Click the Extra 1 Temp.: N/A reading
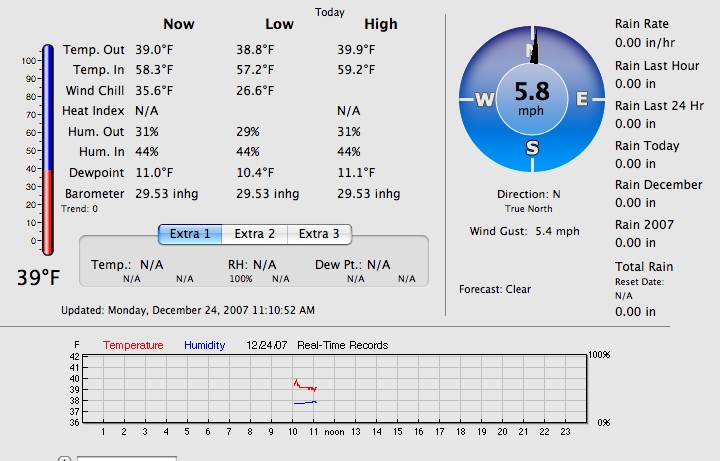This screenshot has height=461, width=720. [x=127, y=265]
